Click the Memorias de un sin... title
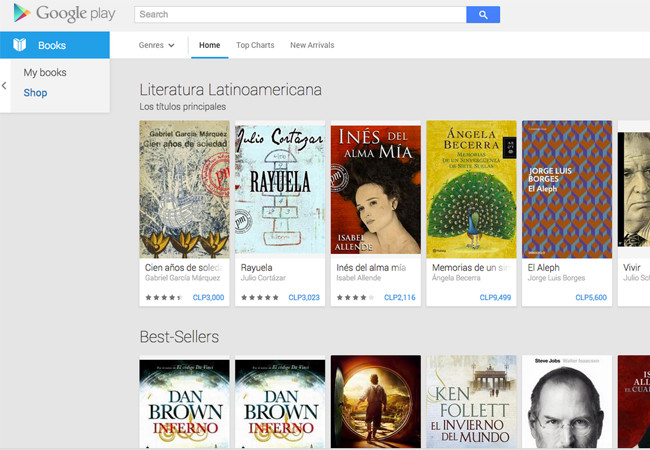Screen dimensions: 650x450 pos(471,268)
